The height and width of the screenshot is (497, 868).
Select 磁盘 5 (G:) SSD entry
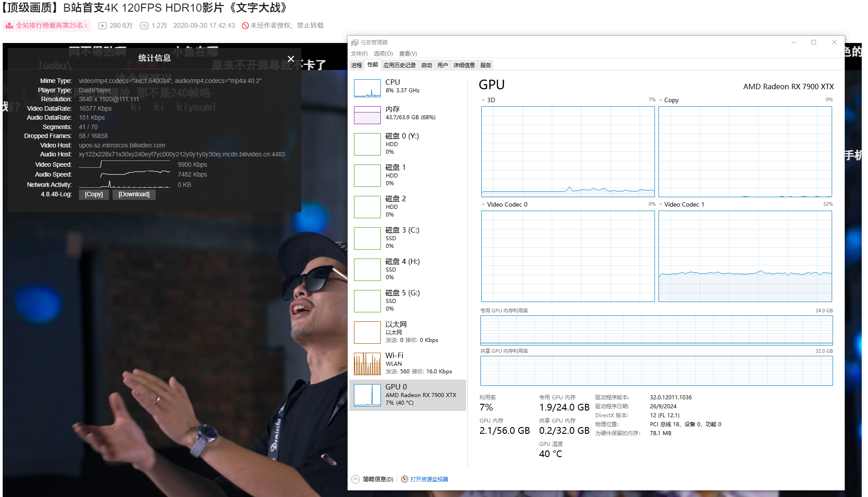pos(407,301)
